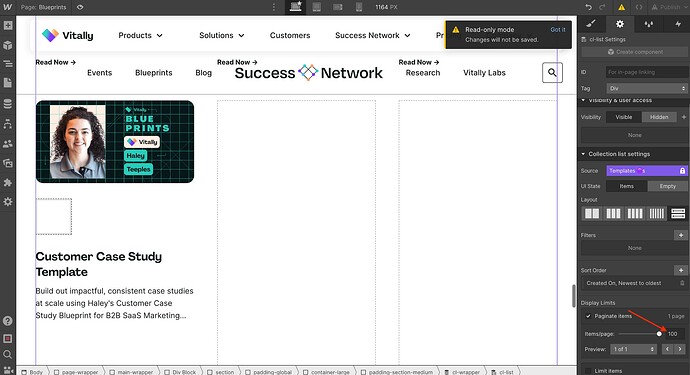Expand Products menu in site navbar

pos(140,35)
